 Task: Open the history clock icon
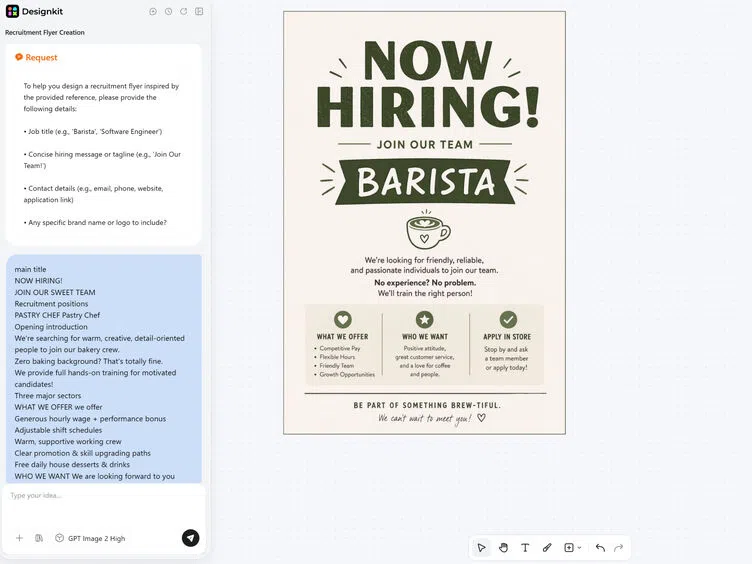(x=168, y=12)
